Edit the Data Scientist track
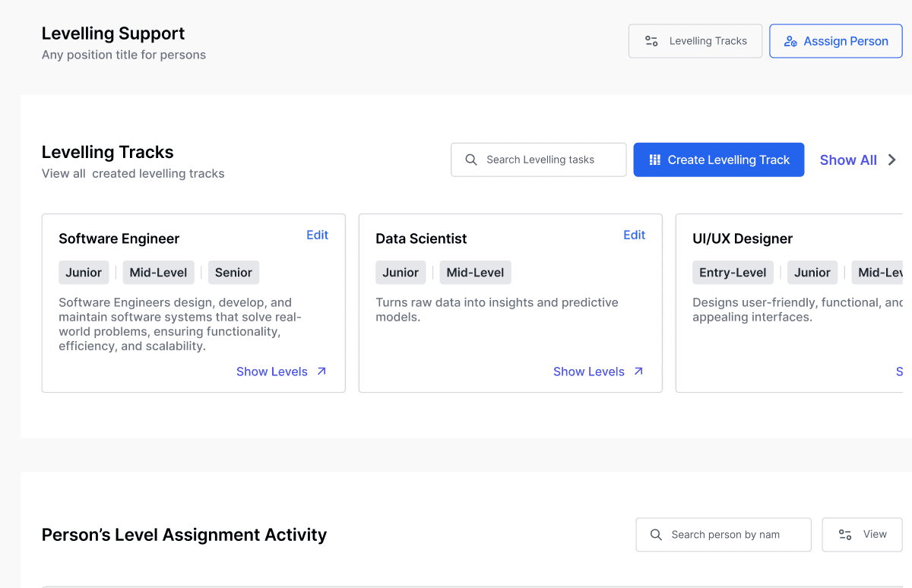This screenshot has height=588, width=912. [x=634, y=236]
